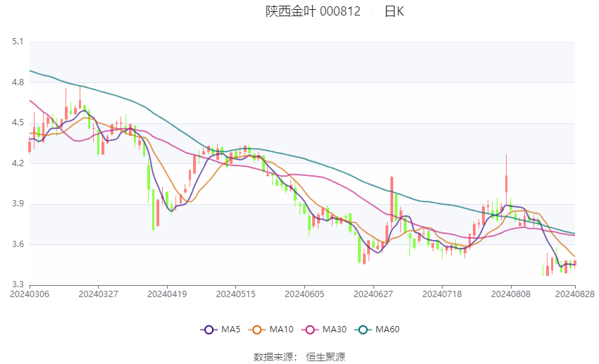
Task: Click the x-axis date 20240808
Action: (x=511, y=294)
